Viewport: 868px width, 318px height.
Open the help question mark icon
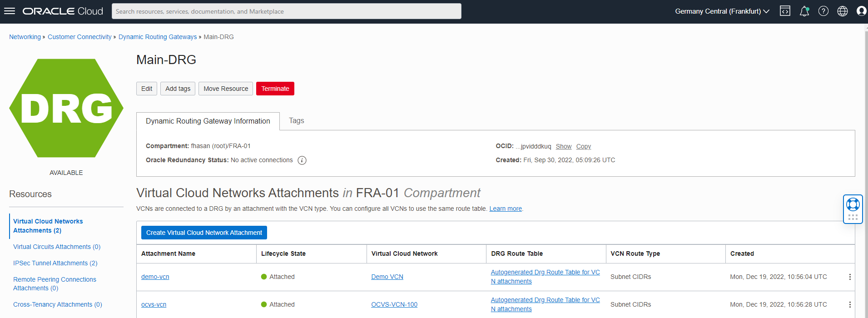point(823,11)
